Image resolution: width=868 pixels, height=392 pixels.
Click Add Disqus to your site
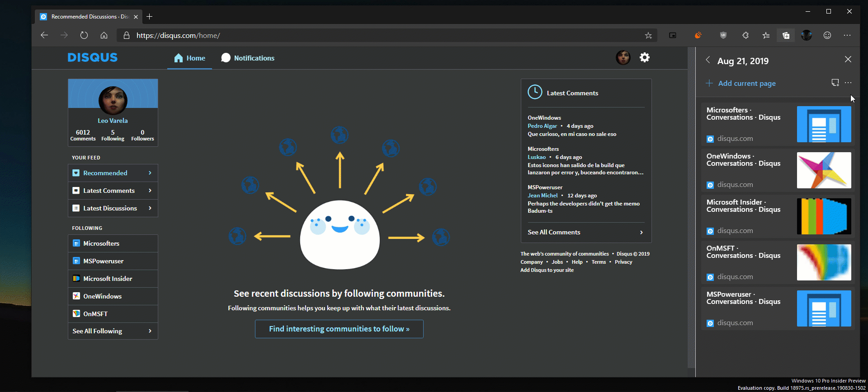pos(547,270)
